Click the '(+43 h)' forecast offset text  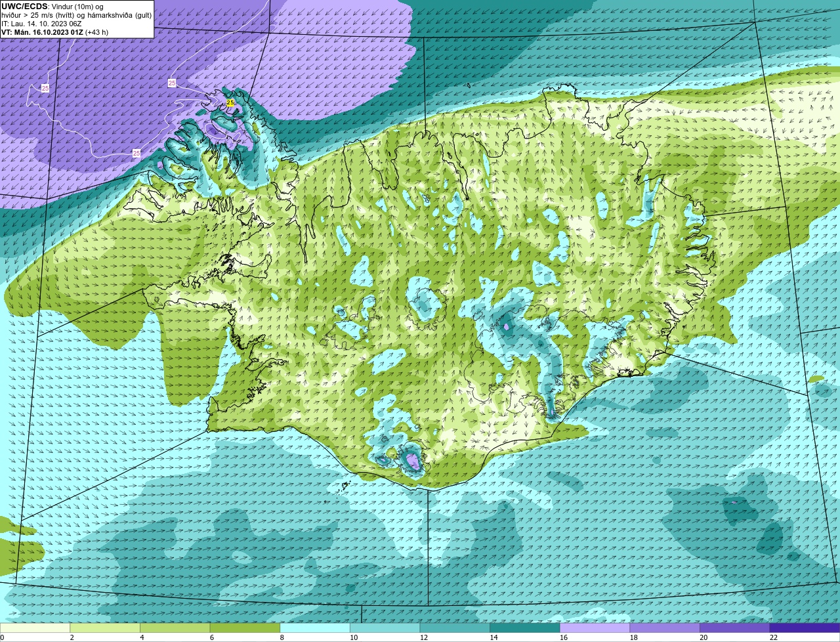pyautogui.click(x=97, y=32)
